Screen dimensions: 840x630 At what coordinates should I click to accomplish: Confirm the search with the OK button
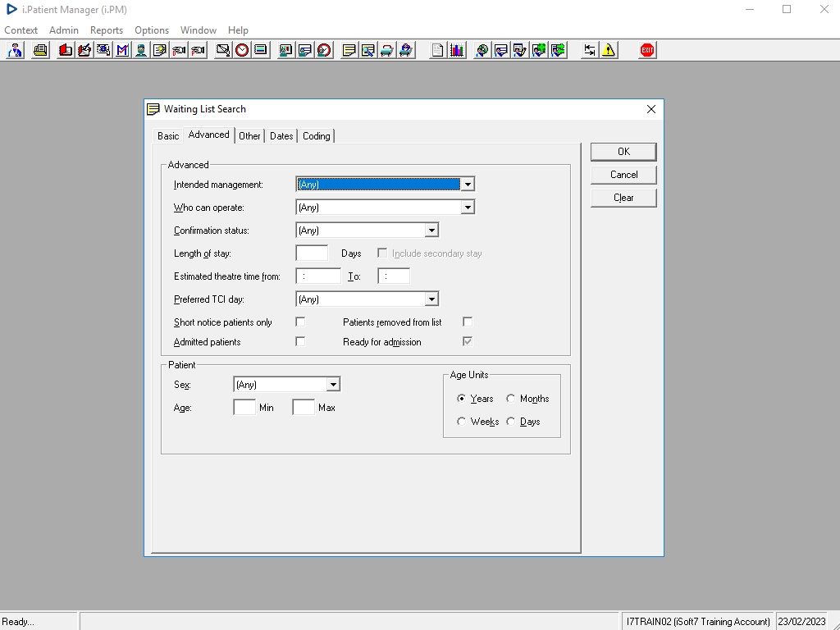click(623, 152)
